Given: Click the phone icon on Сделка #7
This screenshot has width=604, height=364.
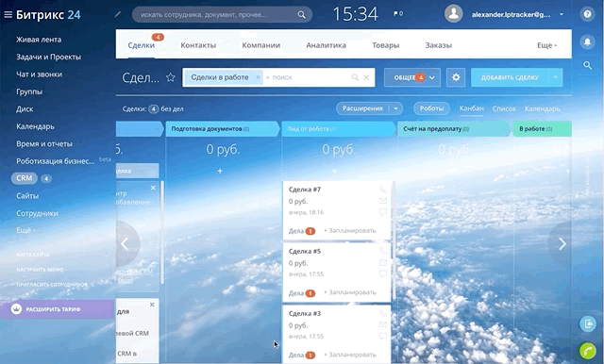Looking at the screenshot, I should (x=382, y=190).
